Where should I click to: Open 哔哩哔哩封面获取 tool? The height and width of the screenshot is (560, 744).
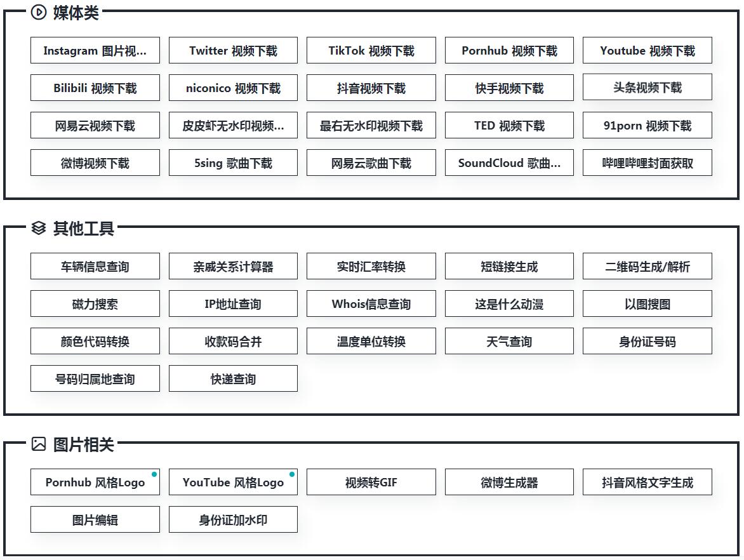point(647,163)
